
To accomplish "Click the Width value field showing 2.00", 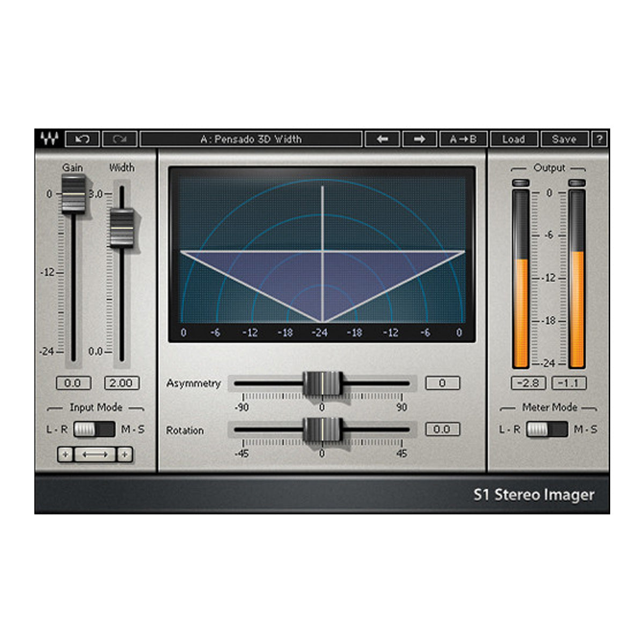I will (122, 383).
